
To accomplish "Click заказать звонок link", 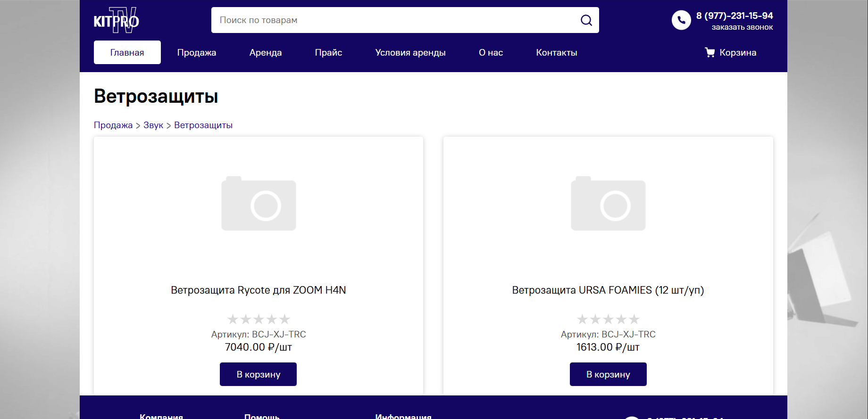I will point(742,27).
